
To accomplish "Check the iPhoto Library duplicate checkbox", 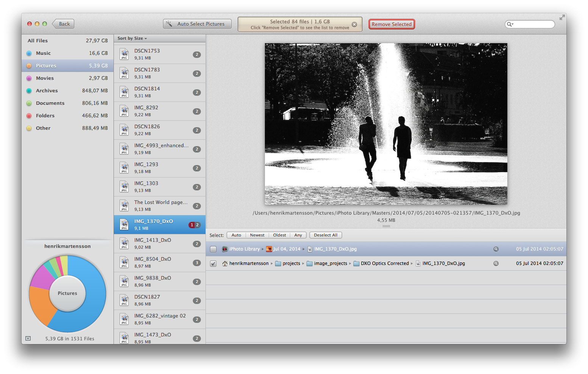I will (x=213, y=249).
